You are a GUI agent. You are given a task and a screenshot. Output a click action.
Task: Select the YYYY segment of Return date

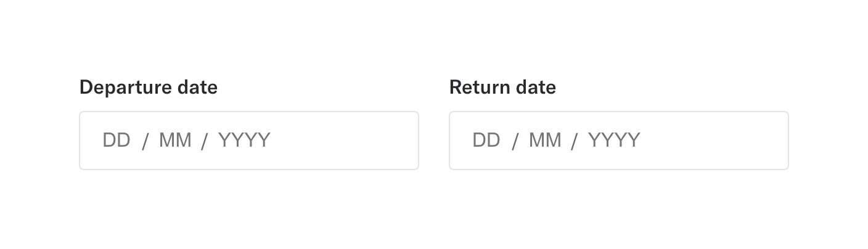pyautogui.click(x=614, y=141)
